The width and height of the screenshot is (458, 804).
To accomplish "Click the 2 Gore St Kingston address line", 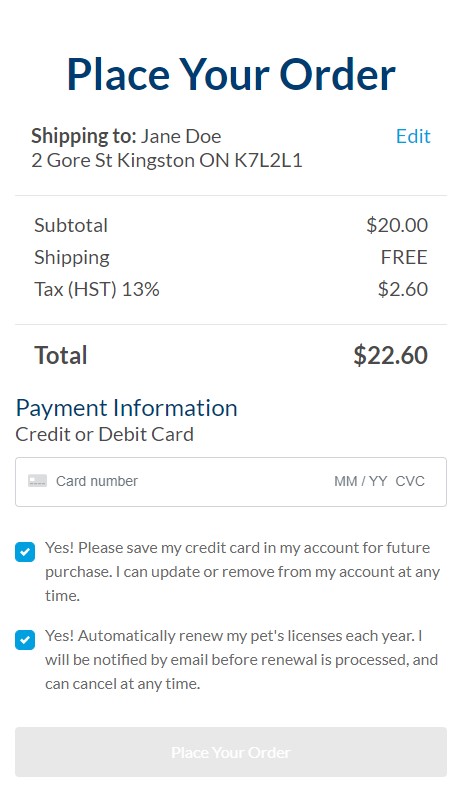I will [167, 160].
